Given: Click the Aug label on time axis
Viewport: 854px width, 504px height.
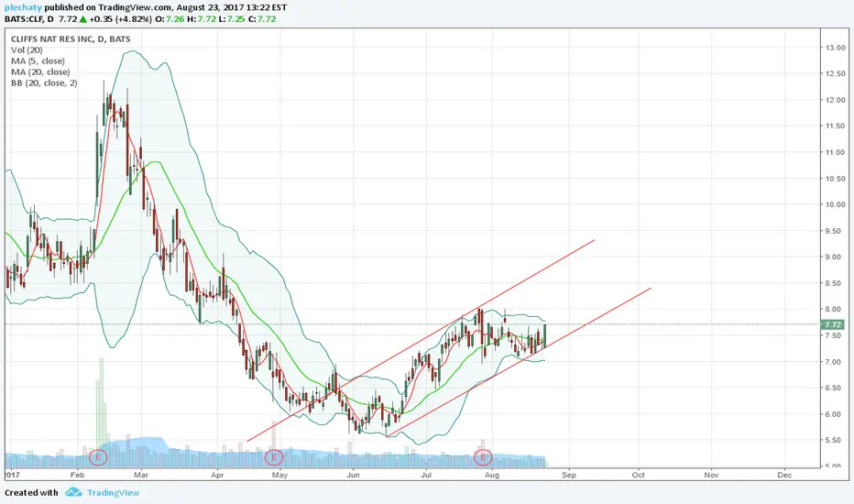Looking at the screenshot, I should [492, 475].
